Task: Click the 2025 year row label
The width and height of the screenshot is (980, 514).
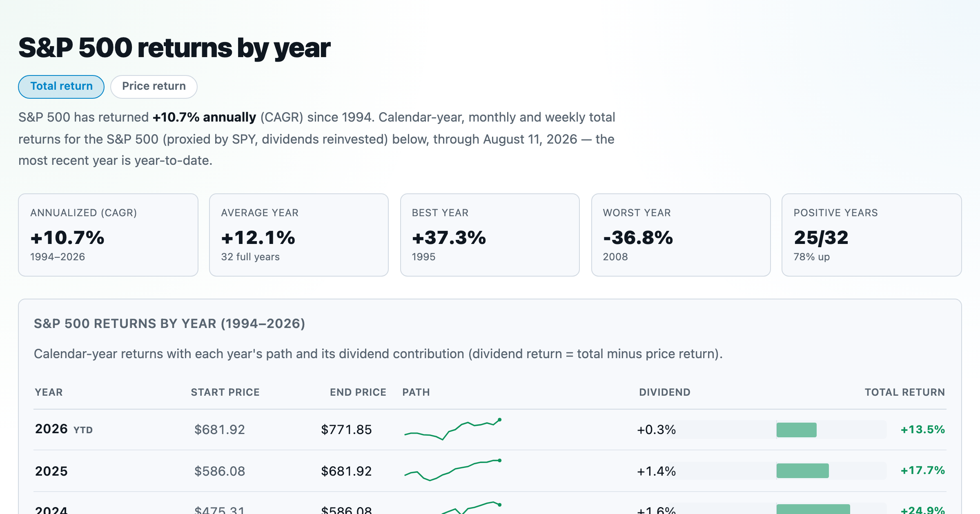Action: [x=51, y=471]
